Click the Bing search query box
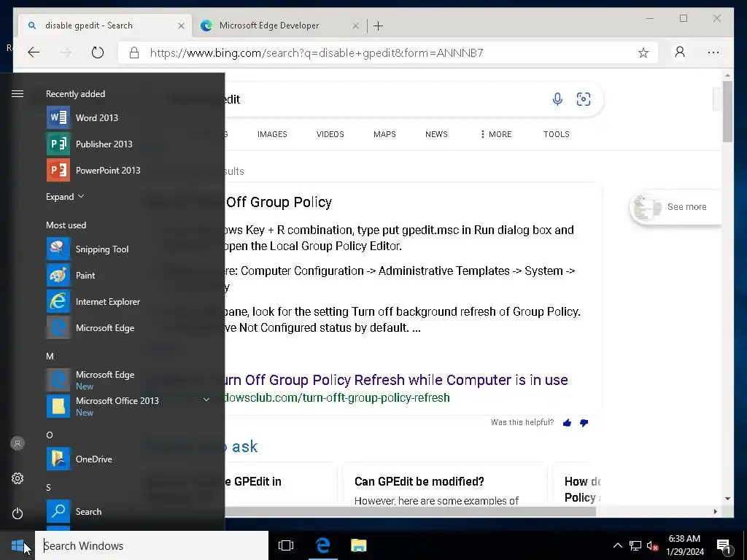The width and height of the screenshot is (747, 560). pos(381,99)
